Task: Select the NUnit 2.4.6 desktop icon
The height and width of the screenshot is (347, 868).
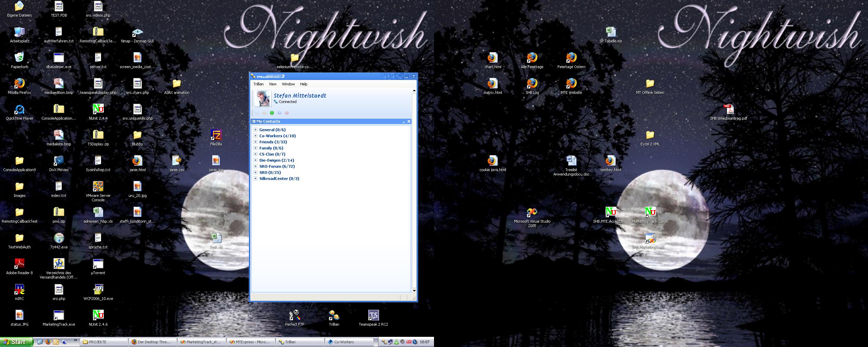Action: pyautogui.click(x=98, y=316)
